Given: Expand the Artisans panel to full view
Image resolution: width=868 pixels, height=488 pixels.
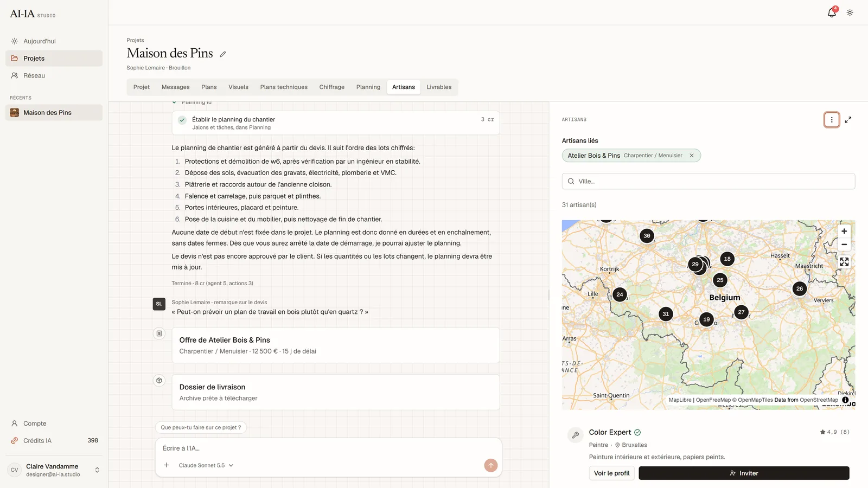Looking at the screenshot, I should point(848,120).
